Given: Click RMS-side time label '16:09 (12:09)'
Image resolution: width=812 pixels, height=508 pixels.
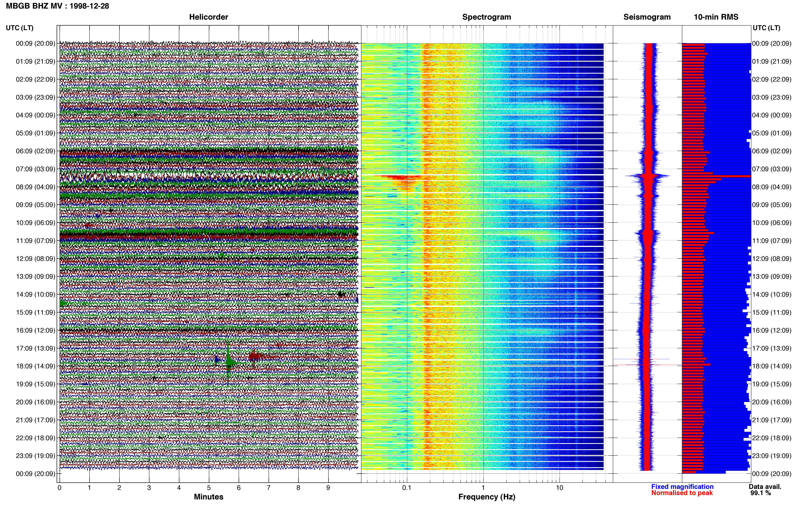Looking at the screenshot, I should [x=772, y=330].
